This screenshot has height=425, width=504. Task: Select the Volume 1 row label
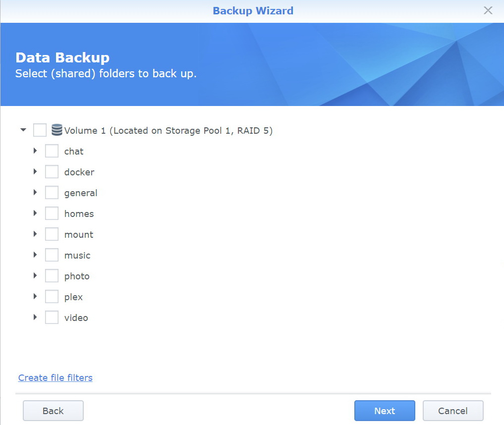[168, 131]
